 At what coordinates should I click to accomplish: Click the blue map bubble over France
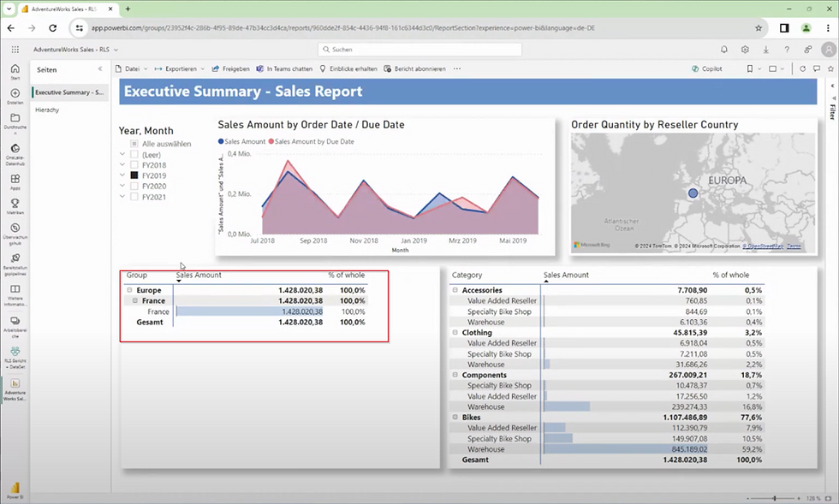[x=693, y=193]
